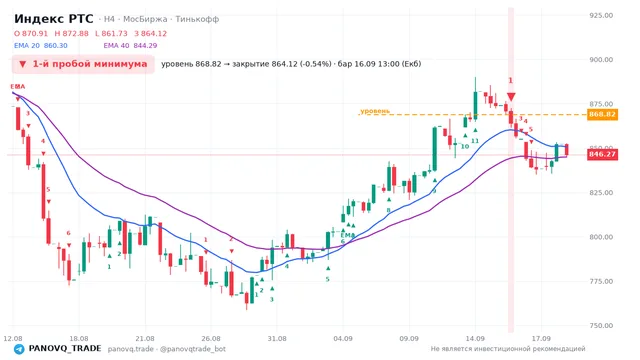Screen dimensions: 640x360
Task: Click the 750.00 price axis label
Action: [601, 326]
